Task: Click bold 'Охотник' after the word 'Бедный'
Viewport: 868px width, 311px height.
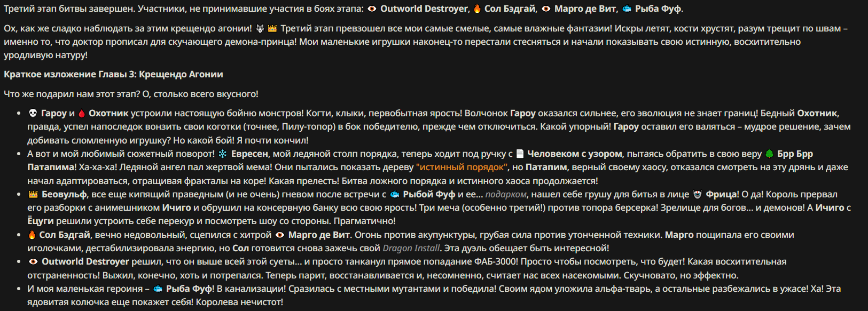Action: coord(817,113)
